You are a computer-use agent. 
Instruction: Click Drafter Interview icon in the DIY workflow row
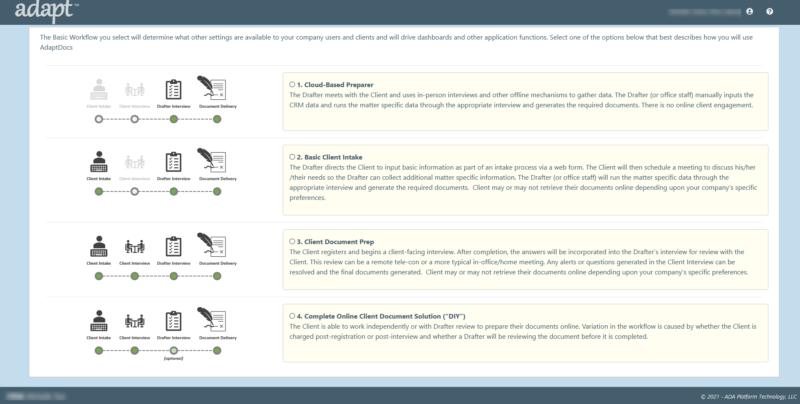coord(173,321)
